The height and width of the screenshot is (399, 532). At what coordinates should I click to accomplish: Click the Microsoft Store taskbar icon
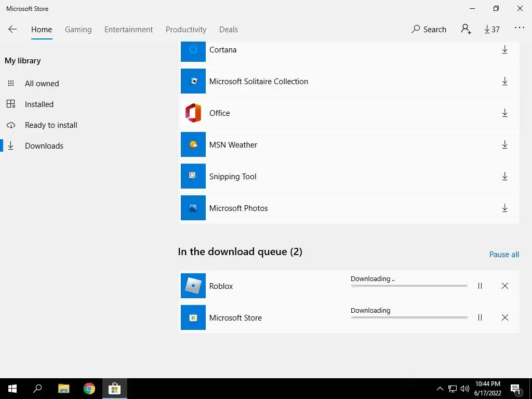pos(115,389)
